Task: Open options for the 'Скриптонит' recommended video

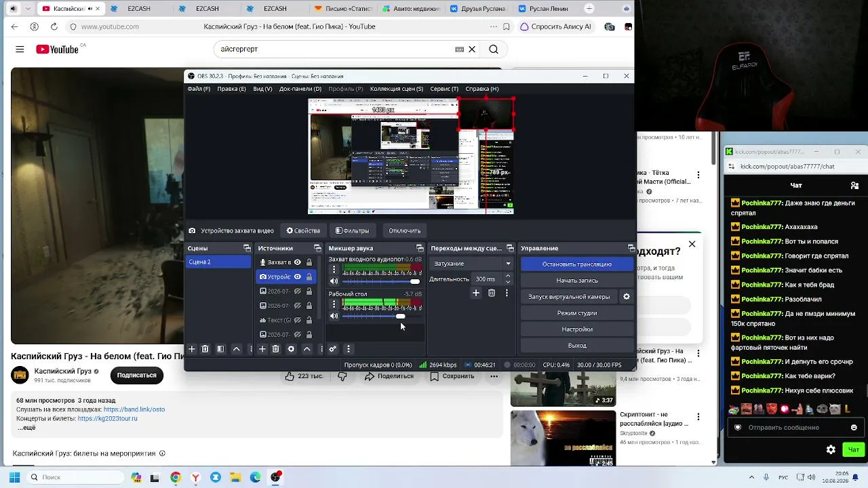Action: [x=698, y=417]
